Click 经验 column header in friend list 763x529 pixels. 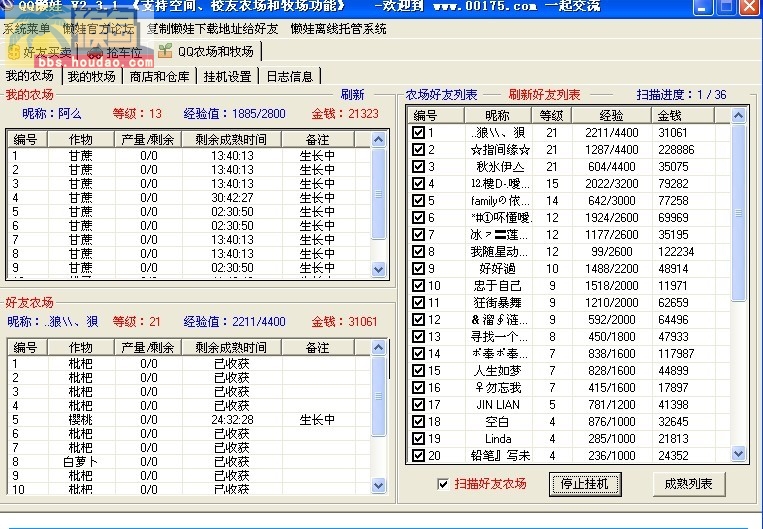pyautogui.click(x=612, y=116)
